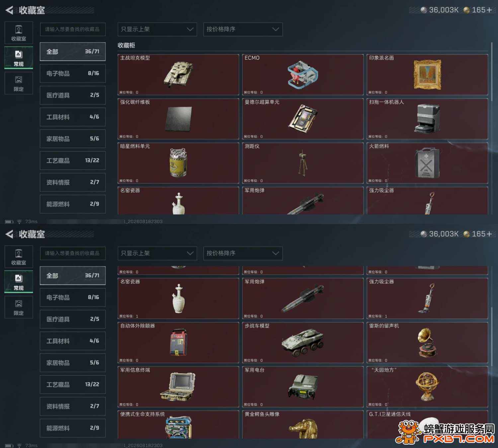The image size is (498, 448).
Task: Filter by 资料情报 in the bottom screenshot
Action: pyautogui.click(x=73, y=406)
